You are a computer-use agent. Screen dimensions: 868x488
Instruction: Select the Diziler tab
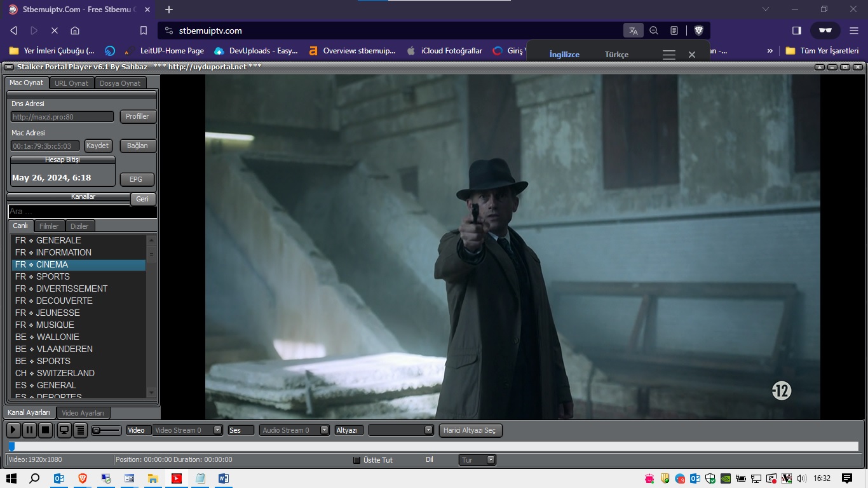(79, 226)
